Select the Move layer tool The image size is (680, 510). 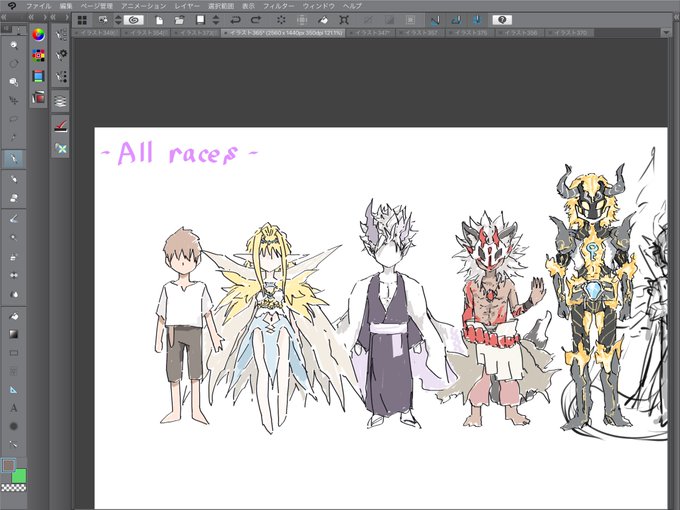click(x=14, y=101)
